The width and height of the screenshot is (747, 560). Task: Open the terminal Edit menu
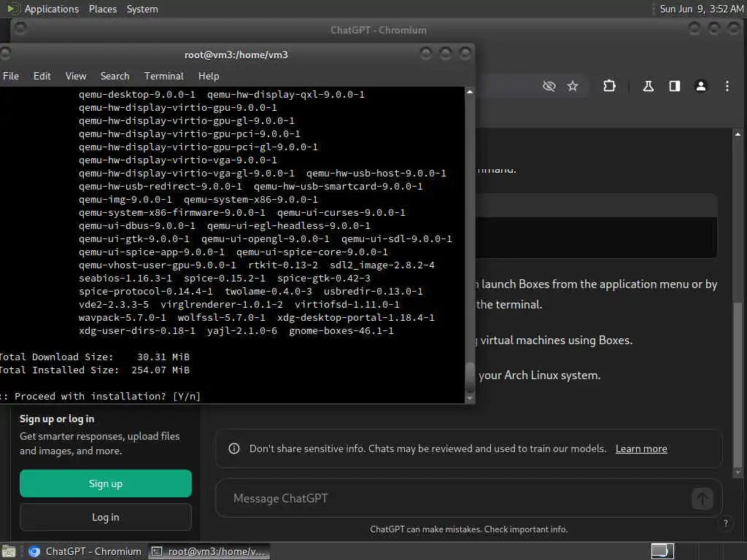tap(42, 76)
